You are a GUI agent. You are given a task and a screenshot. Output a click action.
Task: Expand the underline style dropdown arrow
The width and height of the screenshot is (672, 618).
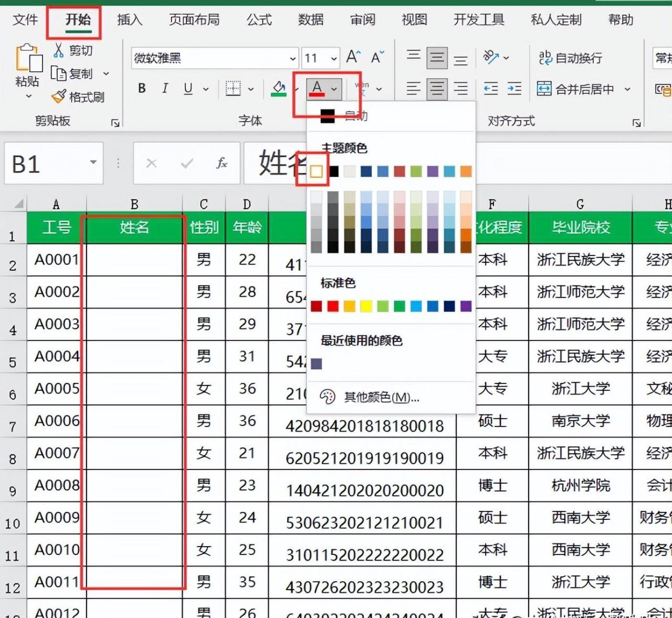coord(206,89)
